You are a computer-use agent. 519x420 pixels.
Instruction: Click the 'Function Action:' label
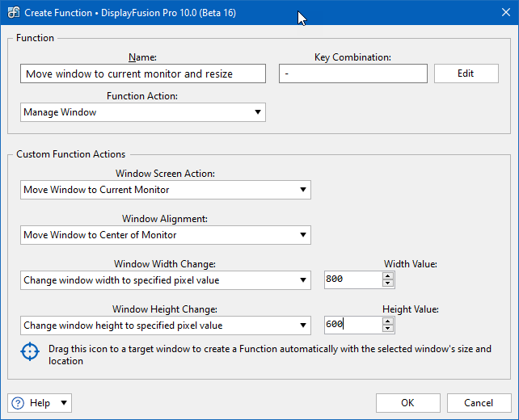pos(142,96)
